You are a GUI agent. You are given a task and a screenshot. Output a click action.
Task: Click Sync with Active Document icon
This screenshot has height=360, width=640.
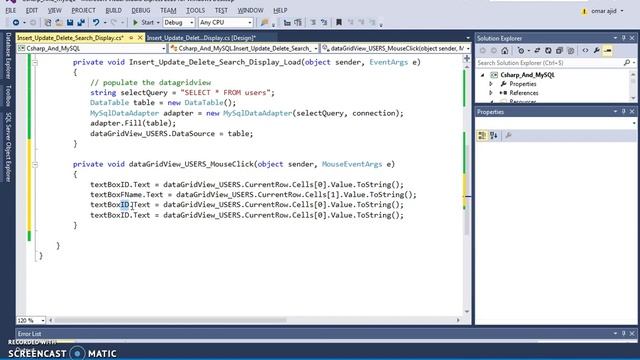pos(537,51)
